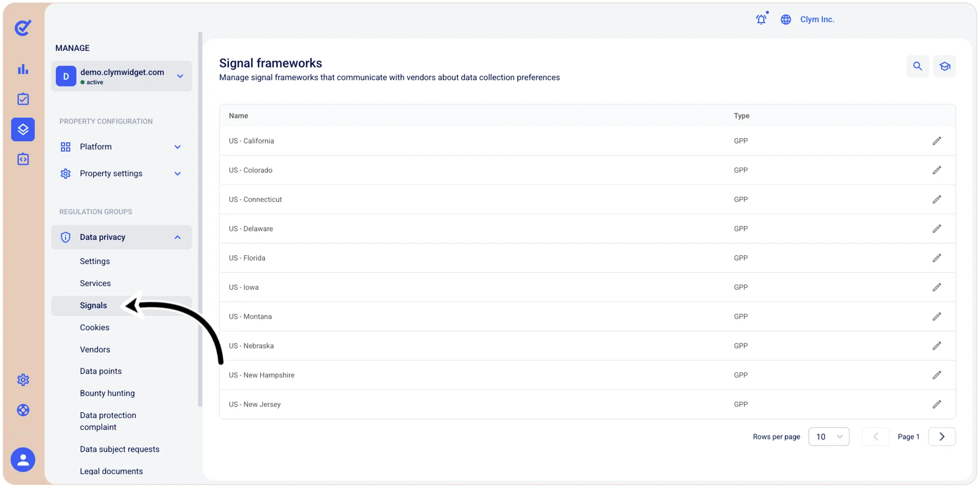980x488 pixels.
Task: Edit the US - Colorado framework
Action: click(937, 170)
